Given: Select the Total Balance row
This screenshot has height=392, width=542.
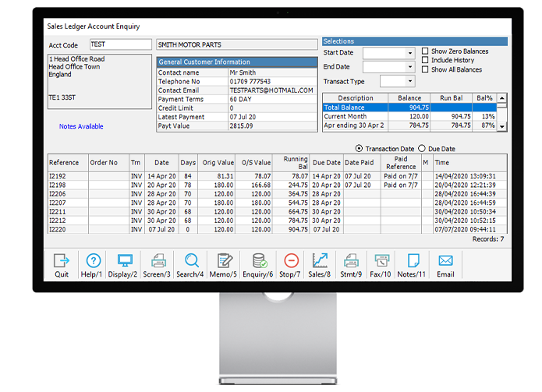Looking at the screenshot, I should click(409, 108).
